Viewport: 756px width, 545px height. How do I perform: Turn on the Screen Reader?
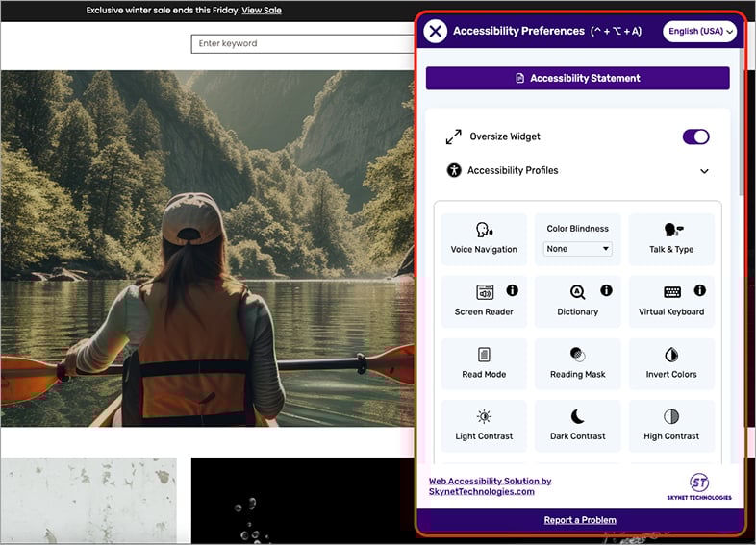(x=484, y=301)
